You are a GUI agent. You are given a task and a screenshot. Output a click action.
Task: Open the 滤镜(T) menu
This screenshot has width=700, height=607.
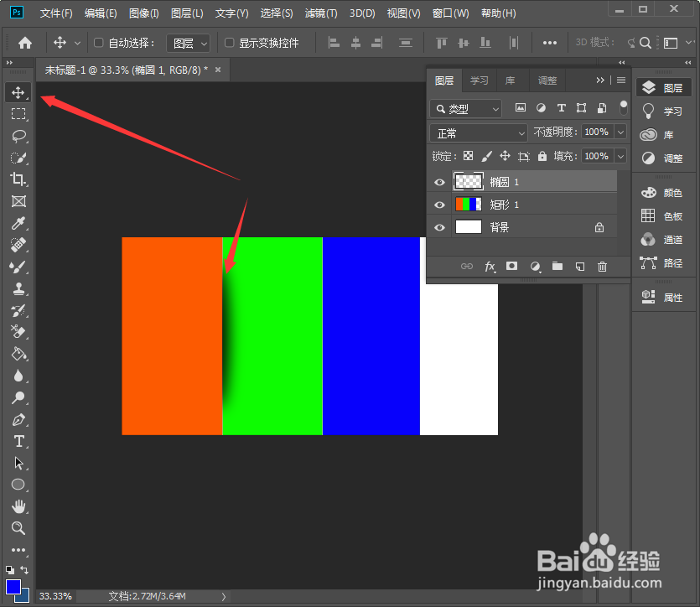click(321, 13)
